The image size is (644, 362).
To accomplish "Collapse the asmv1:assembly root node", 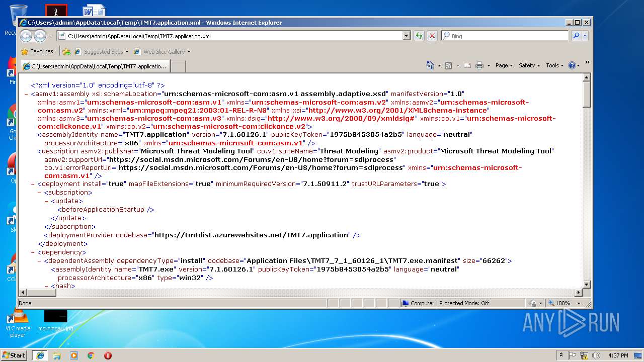I will [26, 94].
